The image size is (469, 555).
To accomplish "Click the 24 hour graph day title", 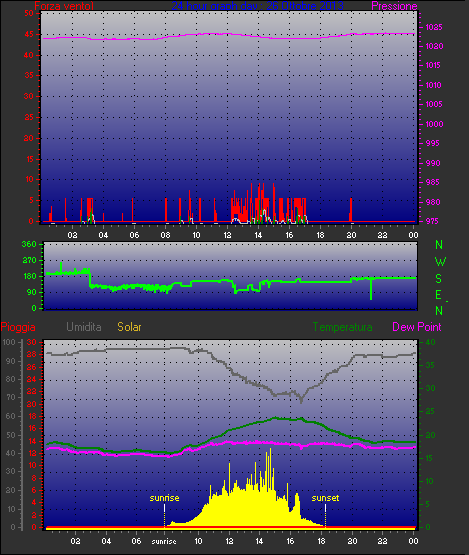I will (x=257, y=6).
